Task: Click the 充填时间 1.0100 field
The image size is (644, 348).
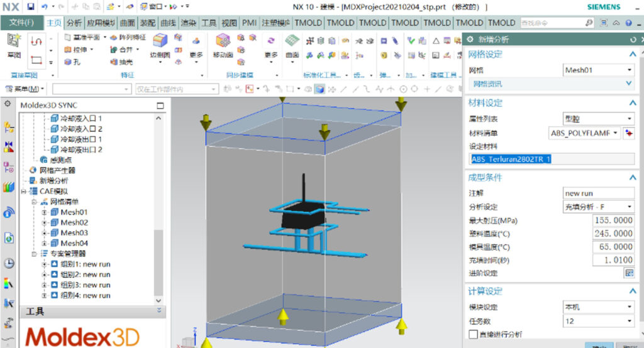Action: (x=614, y=260)
